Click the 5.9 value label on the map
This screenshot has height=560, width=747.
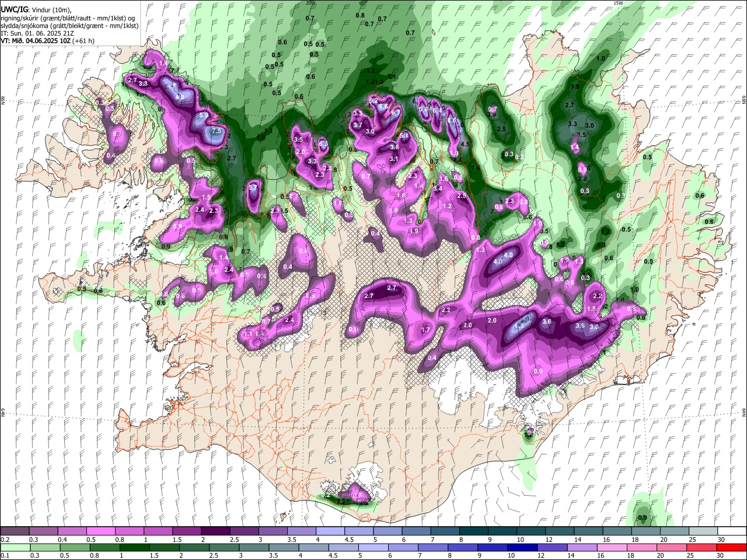tap(204, 116)
